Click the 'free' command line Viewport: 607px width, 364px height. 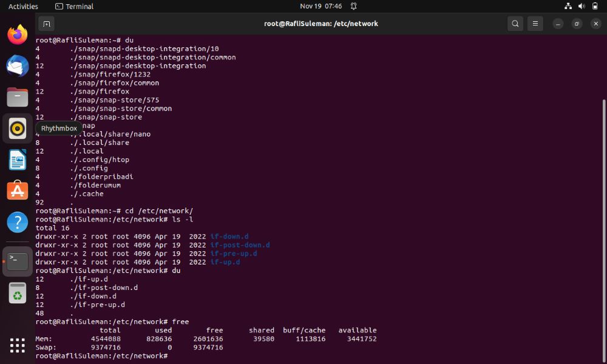pyautogui.click(x=112, y=322)
